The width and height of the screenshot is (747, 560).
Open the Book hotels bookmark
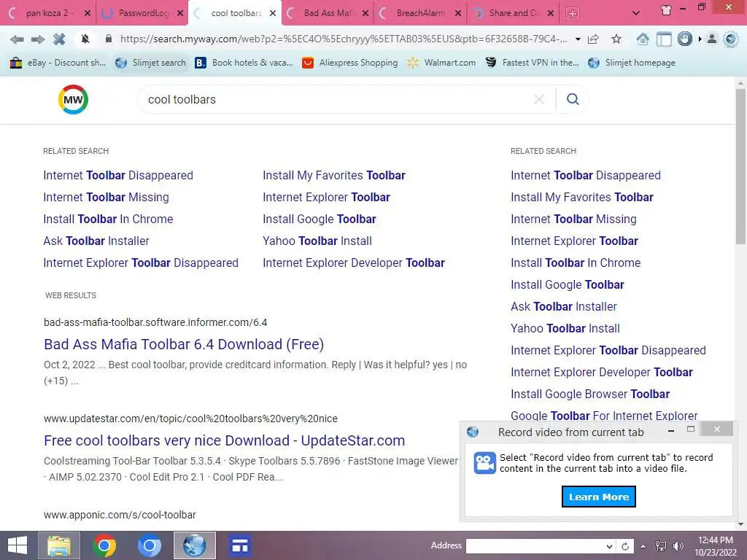point(244,63)
